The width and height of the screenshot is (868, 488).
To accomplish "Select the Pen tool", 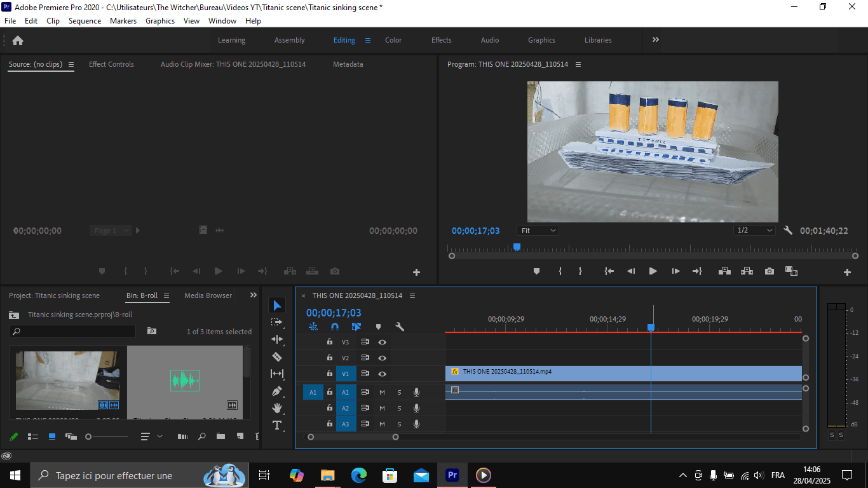I will click(x=276, y=391).
